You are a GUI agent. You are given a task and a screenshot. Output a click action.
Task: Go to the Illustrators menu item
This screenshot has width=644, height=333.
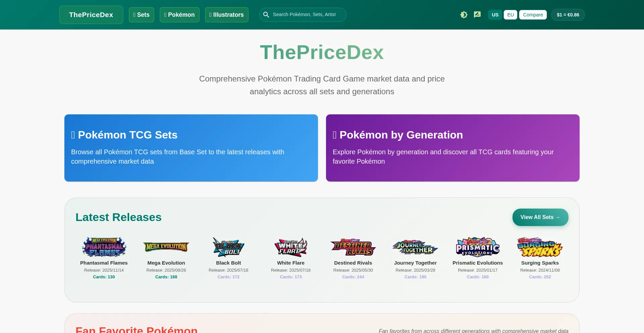pos(227,15)
